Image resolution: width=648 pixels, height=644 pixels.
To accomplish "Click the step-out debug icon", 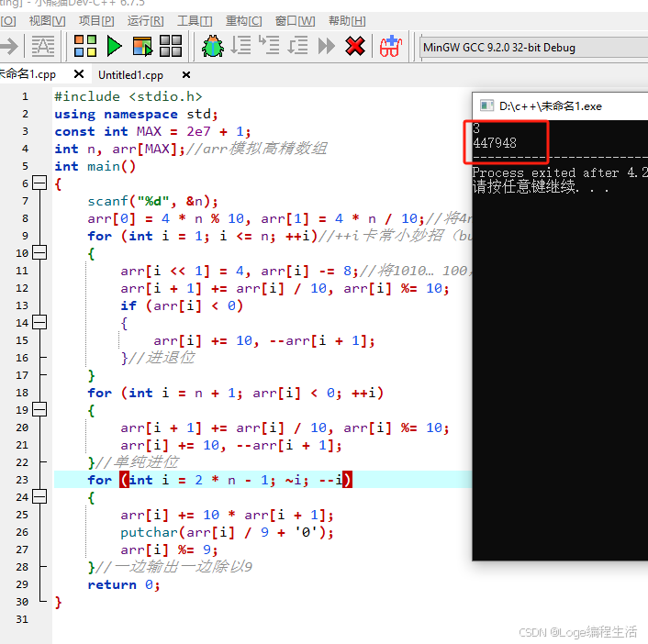I will [297, 46].
